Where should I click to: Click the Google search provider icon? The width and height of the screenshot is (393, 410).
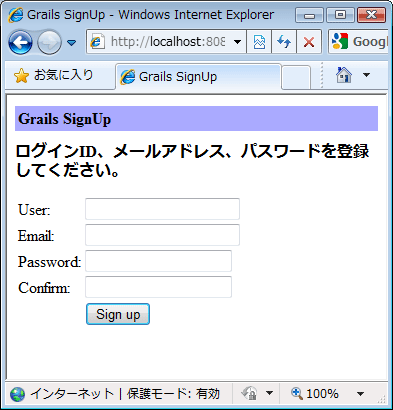pyautogui.click(x=340, y=42)
